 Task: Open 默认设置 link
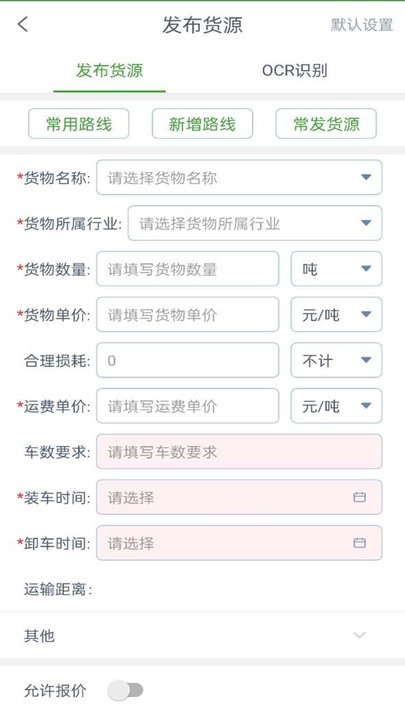click(362, 25)
